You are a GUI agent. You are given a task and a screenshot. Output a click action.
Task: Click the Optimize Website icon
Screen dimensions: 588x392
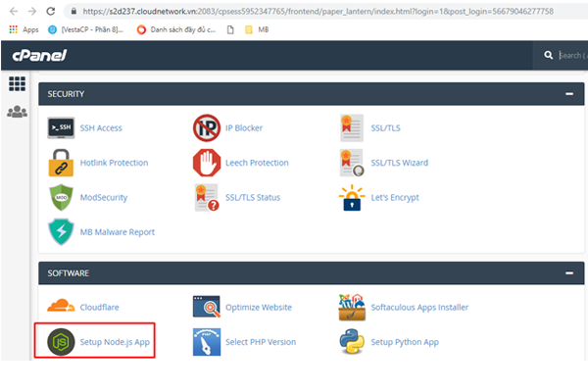(207, 307)
